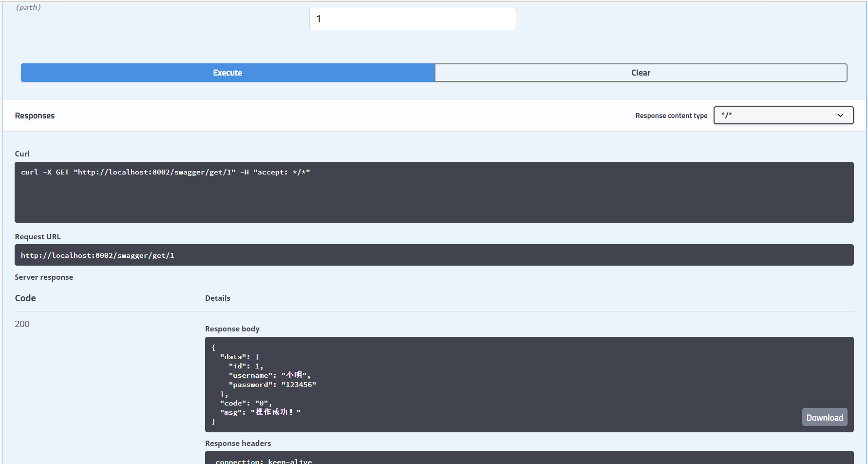The height and width of the screenshot is (464, 868).
Task: Click the Responses section heading
Action: click(x=35, y=116)
